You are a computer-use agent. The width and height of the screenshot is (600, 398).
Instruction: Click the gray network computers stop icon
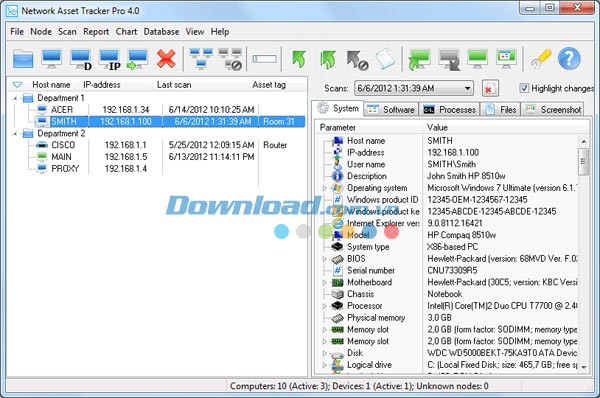pyautogui.click(x=230, y=59)
